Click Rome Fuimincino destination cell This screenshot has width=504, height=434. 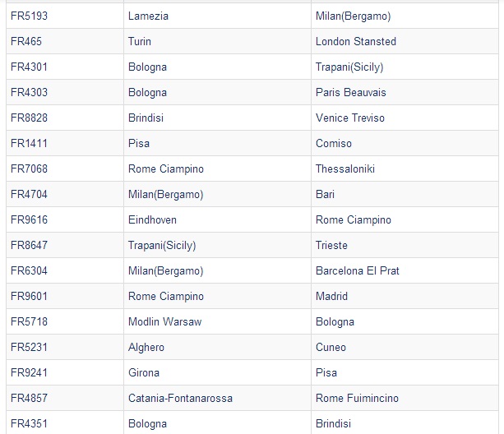[405, 398]
